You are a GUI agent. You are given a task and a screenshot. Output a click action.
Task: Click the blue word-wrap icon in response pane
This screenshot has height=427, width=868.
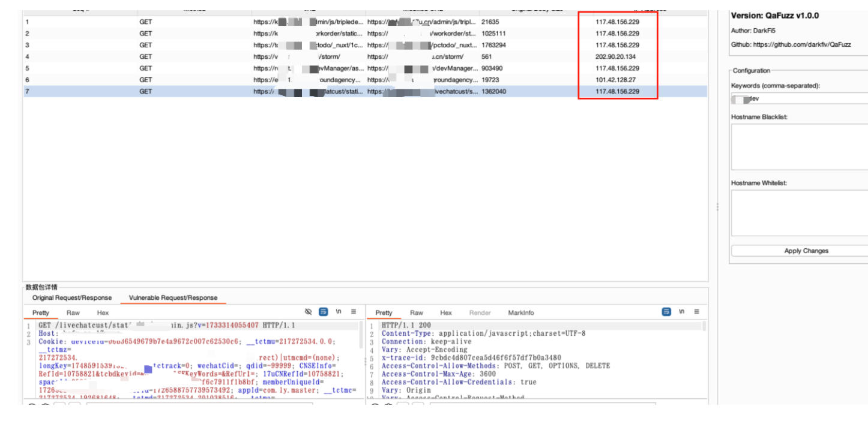tap(666, 312)
